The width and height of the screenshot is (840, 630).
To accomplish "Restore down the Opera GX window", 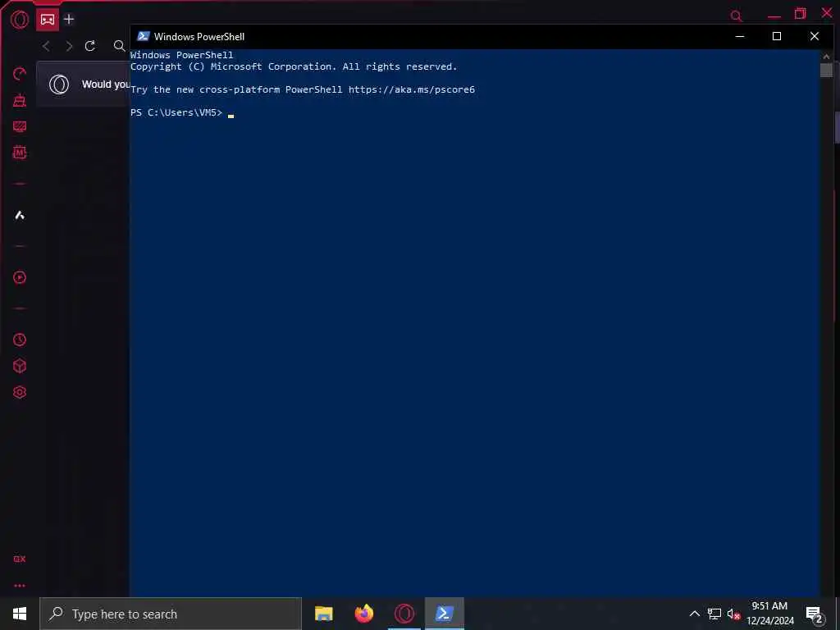I will pyautogui.click(x=801, y=13).
